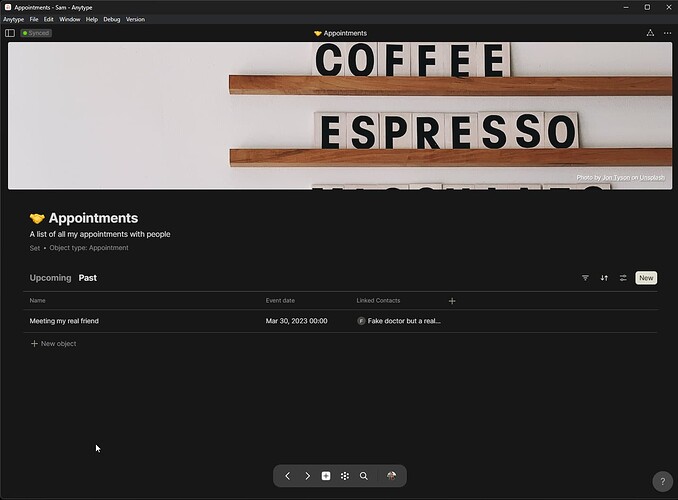Open the graph icon in top right
Viewport: 678px width, 500px height.
point(650,33)
